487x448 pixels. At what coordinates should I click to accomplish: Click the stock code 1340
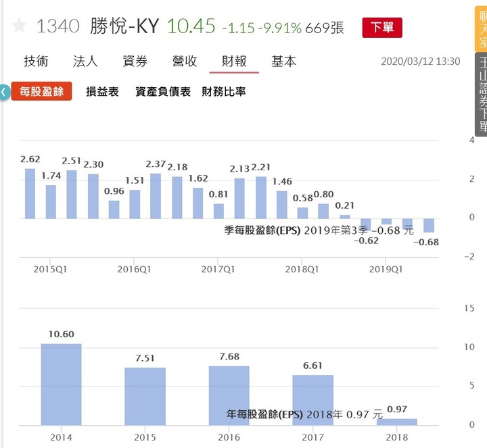(x=57, y=26)
